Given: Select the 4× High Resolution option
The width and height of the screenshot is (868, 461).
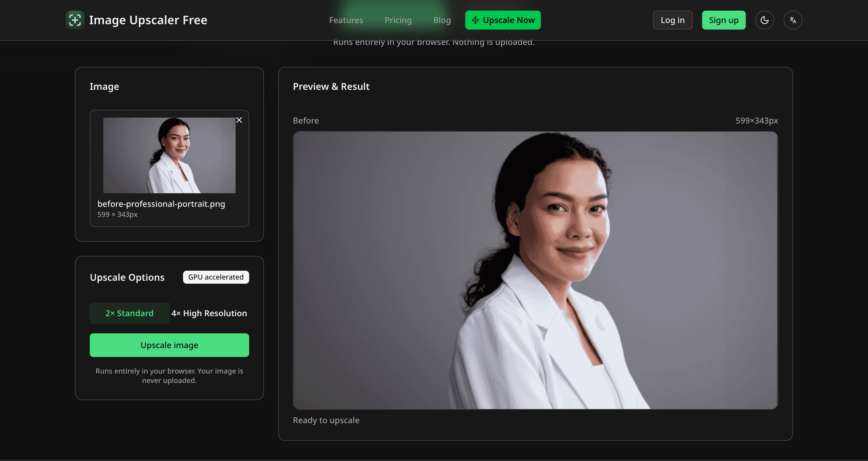Looking at the screenshot, I should pos(209,313).
